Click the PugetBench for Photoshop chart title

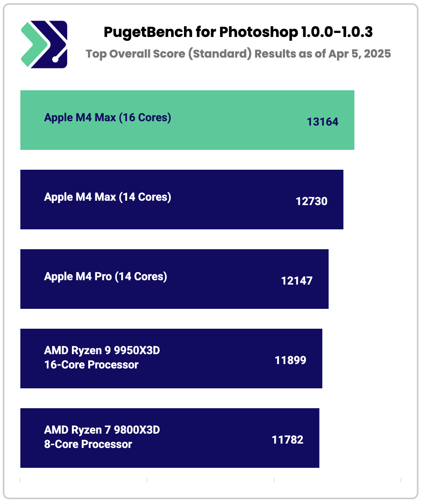click(x=238, y=32)
